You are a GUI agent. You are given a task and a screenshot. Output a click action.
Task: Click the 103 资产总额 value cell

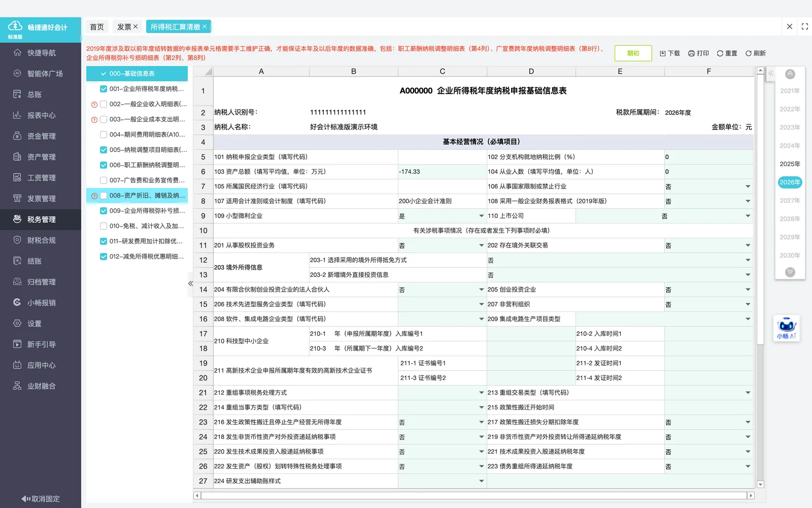pyautogui.click(x=442, y=172)
